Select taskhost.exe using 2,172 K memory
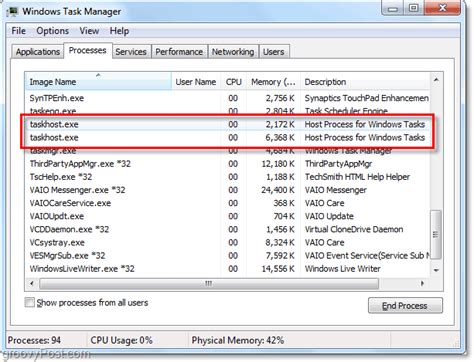This screenshot has width=474, height=362. tap(227, 124)
